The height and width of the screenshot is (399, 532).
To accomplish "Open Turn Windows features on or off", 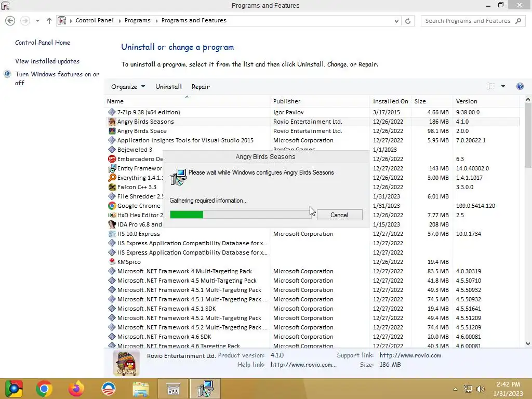I will [57, 78].
